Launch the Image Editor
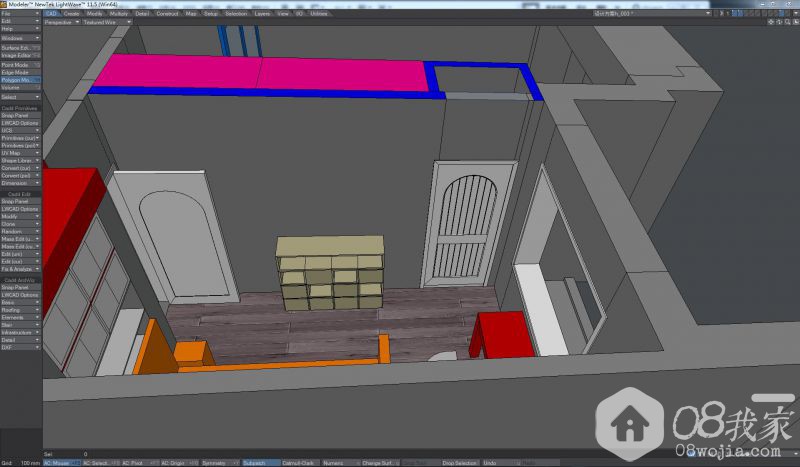This screenshot has height=467, width=800. (x=20, y=55)
